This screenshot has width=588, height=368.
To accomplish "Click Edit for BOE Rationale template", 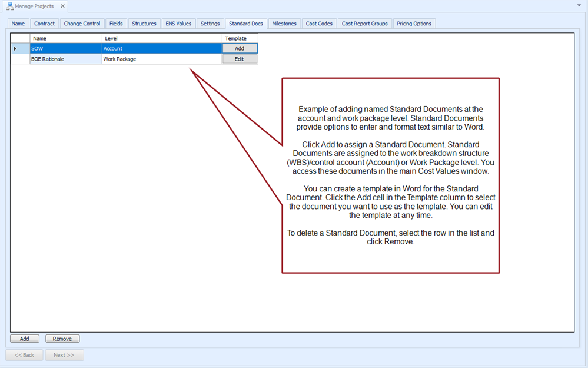I will pyautogui.click(x=240, y=59).
